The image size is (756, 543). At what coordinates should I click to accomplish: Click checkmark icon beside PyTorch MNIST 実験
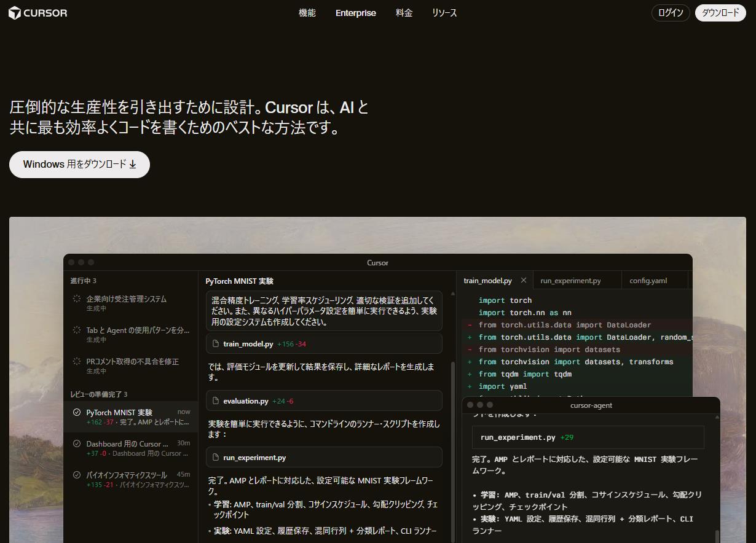point(77,412)
